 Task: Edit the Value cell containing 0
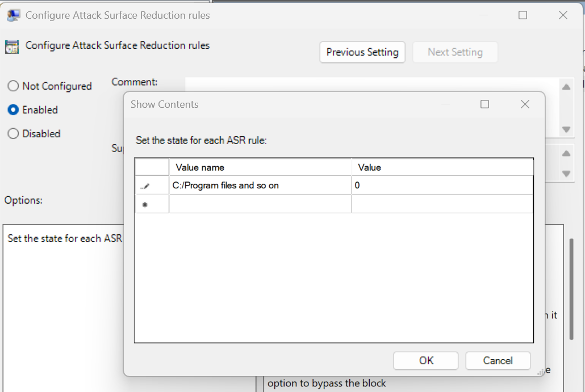point(442,185)
